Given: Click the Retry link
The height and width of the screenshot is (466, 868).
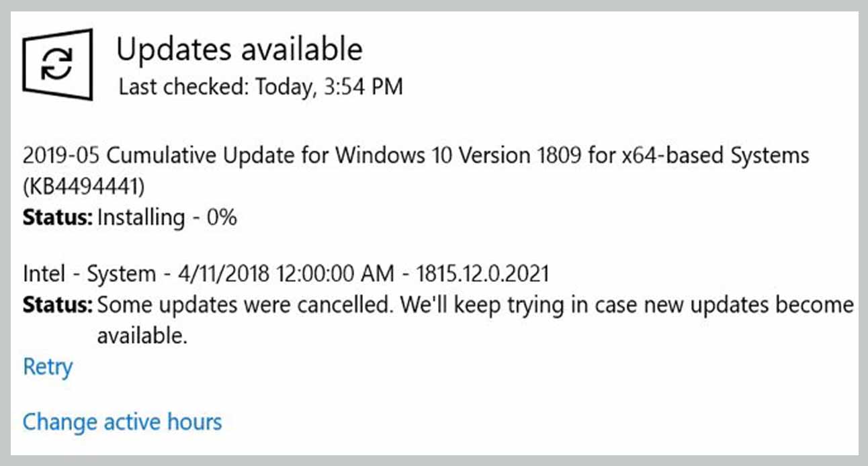Looking at the screenshot, I should click(47, 367).
